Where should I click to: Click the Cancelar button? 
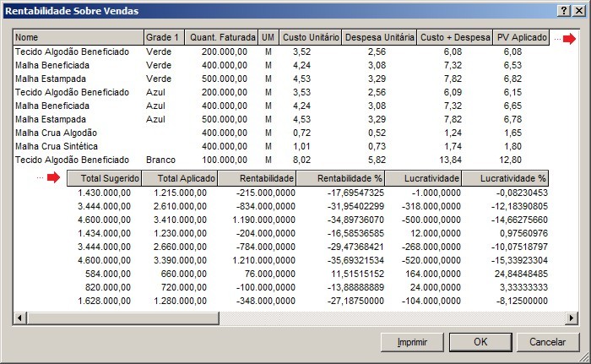(x=547, y=342)
